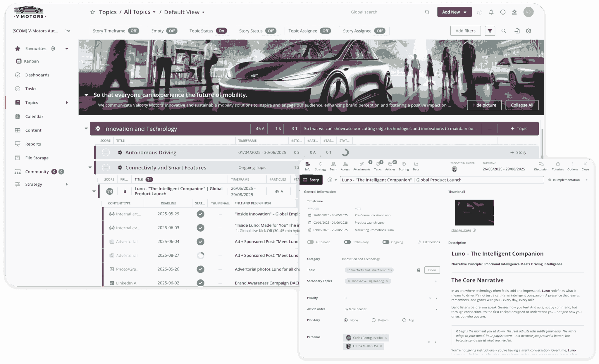Click the export icon in filter bar

[x=517, y=31]
